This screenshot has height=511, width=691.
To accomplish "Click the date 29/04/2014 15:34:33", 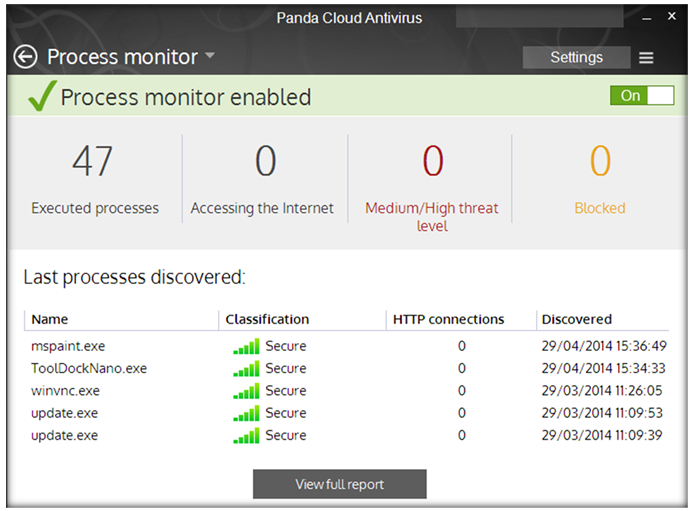I will (x=603, y=368).
